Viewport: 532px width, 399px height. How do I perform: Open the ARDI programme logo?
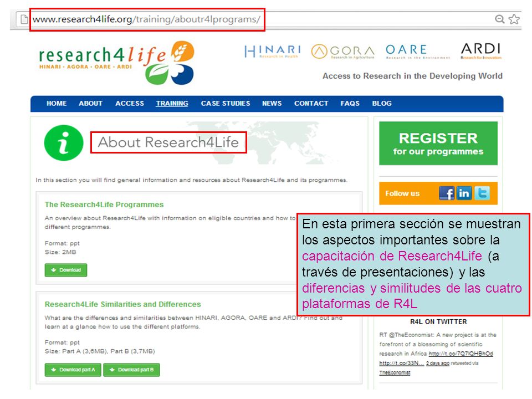point(481,51)
